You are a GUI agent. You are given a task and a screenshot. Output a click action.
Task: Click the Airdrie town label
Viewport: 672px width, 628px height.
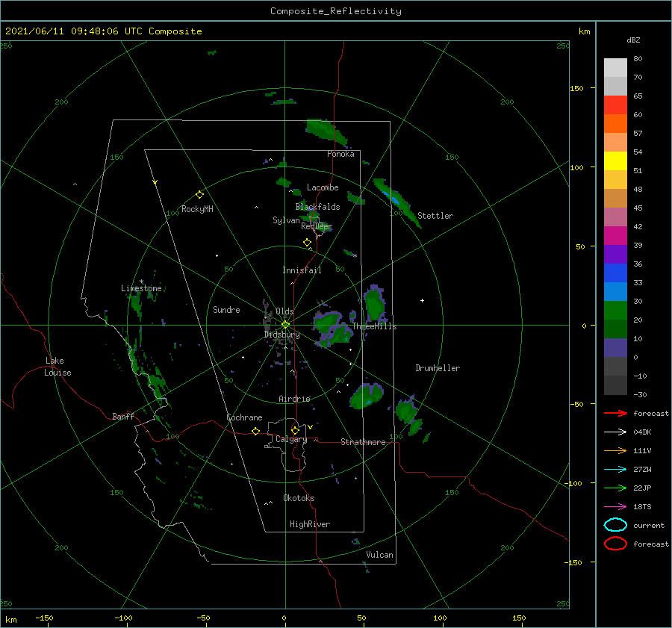coord(294,399)
